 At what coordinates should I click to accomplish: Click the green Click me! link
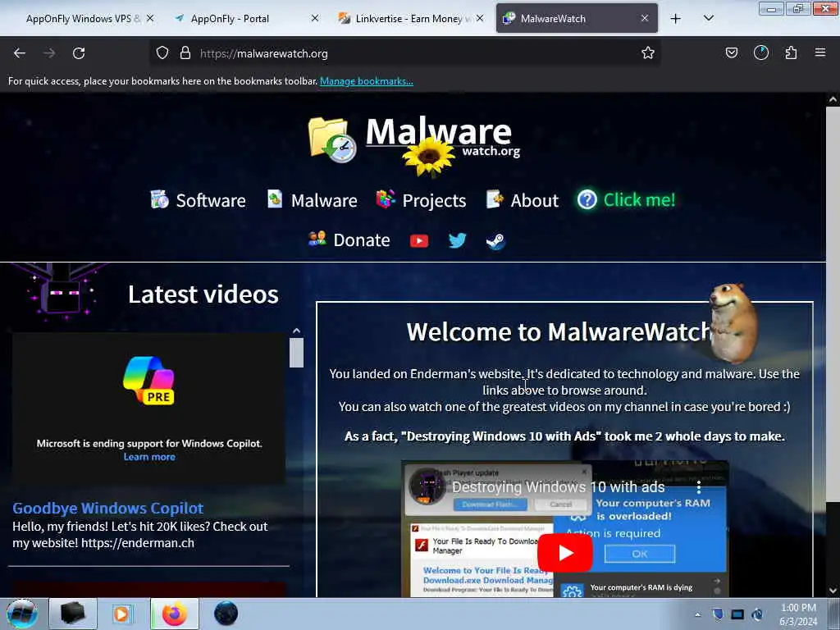pyautogui.click(x=627, y=200)
